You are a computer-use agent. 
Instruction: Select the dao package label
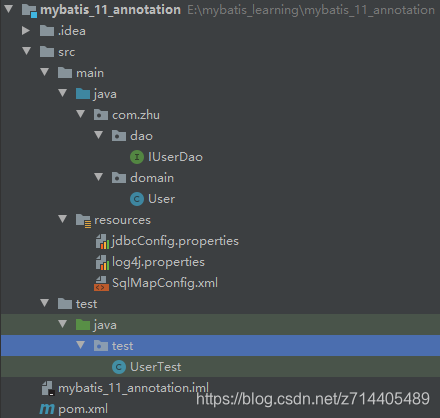point(141,136)
